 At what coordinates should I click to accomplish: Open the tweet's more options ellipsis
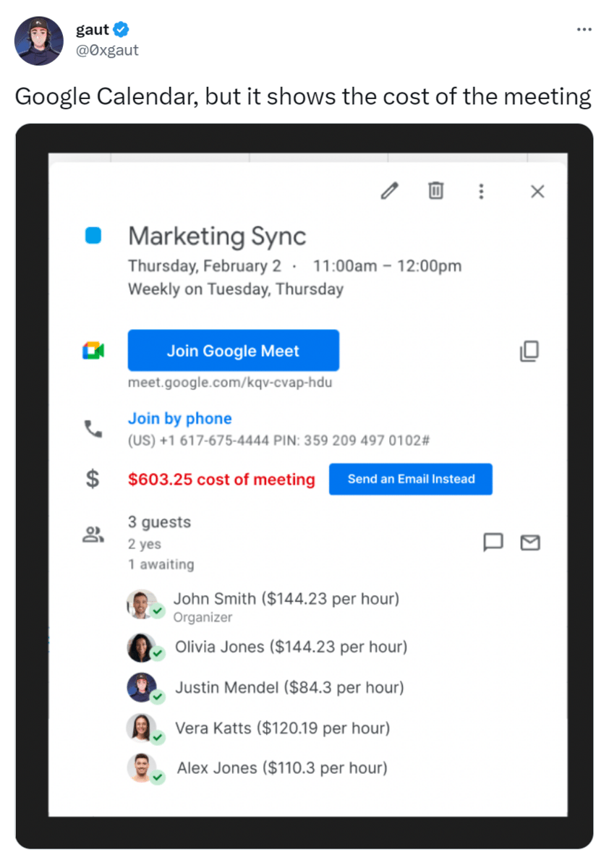coord(584,30)
